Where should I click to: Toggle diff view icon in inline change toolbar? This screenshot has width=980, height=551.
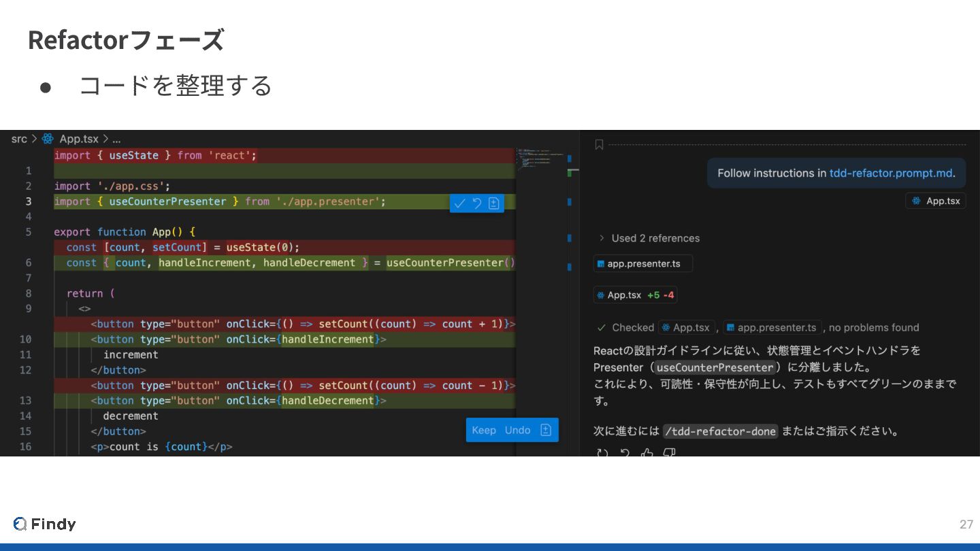[494, 203]
